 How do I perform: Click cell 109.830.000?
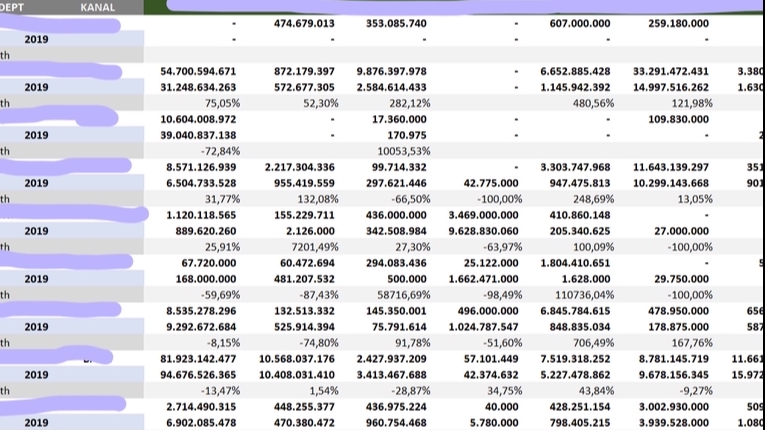point(678,119)
